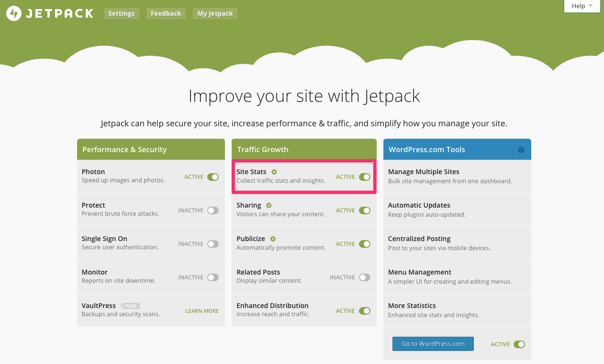
Task: Click 'Speed up images and photos.' description
Action: point(123,180)
